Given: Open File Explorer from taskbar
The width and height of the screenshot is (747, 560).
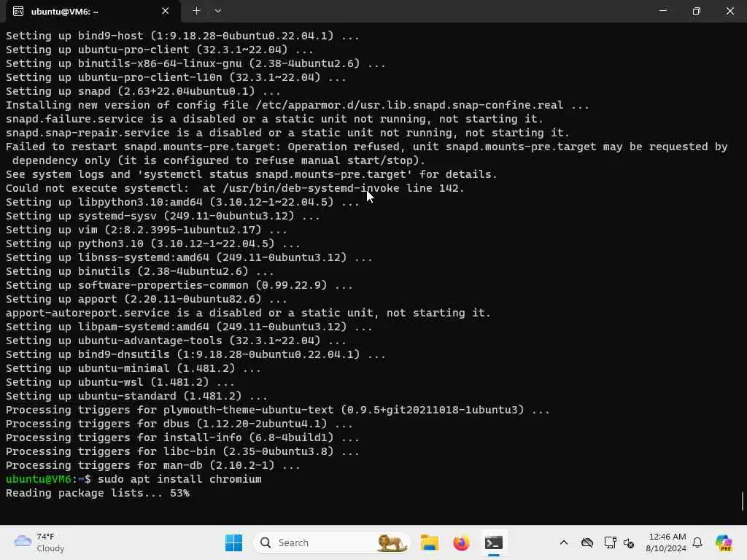Looking at the screenshot, I should 429,542.
